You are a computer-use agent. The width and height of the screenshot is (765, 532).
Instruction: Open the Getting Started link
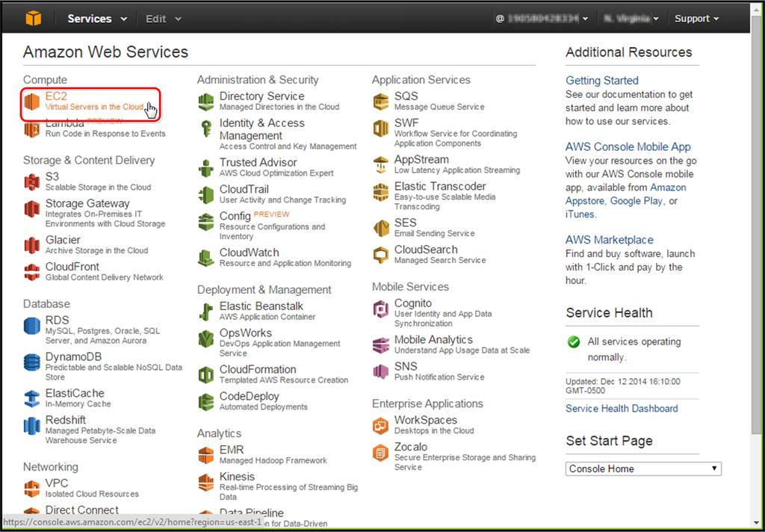[601, 80]
